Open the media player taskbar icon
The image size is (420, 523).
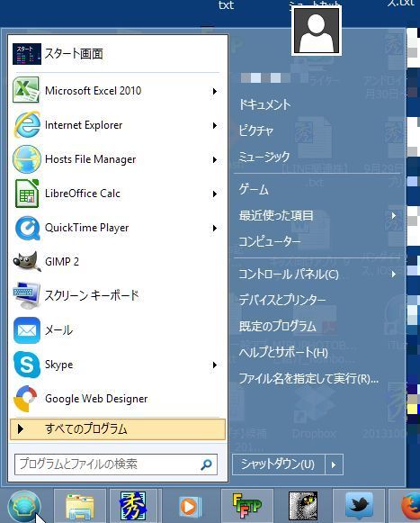[x=190, y=507]
